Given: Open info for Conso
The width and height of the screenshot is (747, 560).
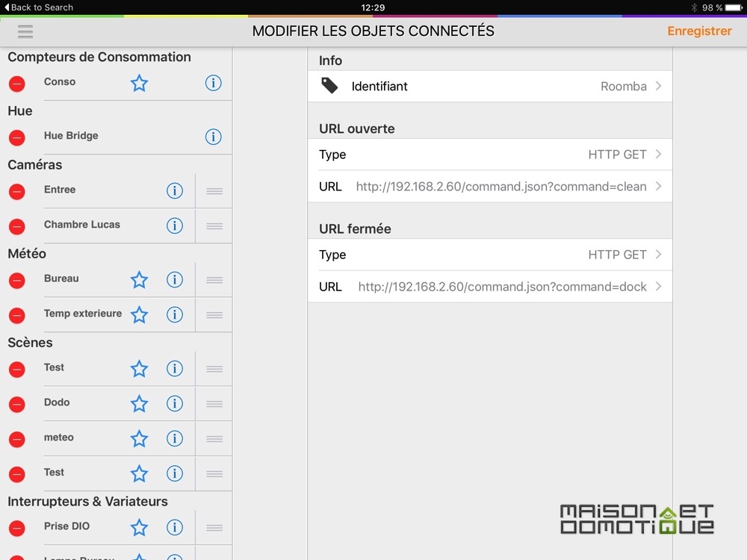Looking at the screenshot, I should pos(213,83).
